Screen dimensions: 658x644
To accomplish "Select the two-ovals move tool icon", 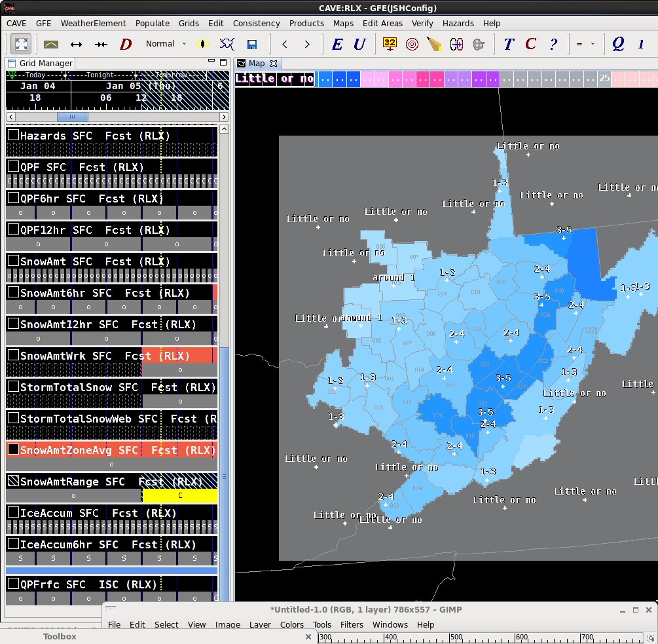I will [456, 44].
